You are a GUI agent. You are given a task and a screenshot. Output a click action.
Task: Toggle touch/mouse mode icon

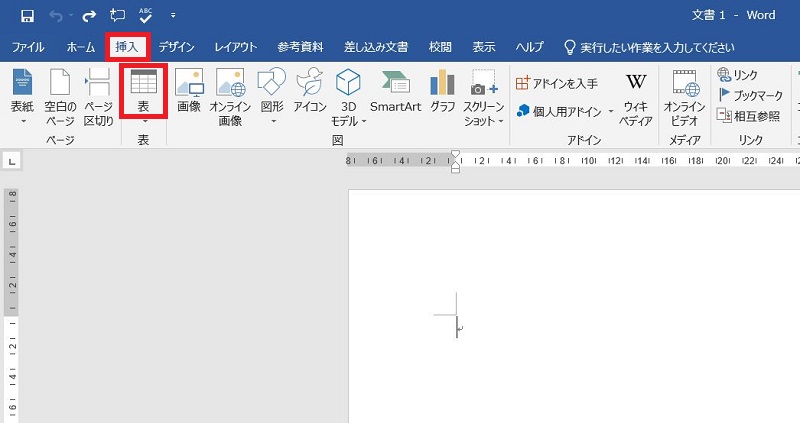[117, 16]
